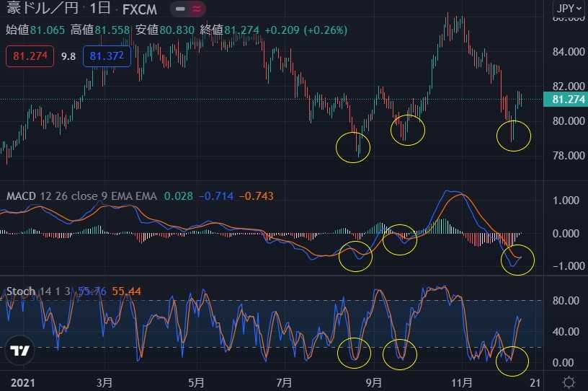588x391 pixels.
Task: Click the 7月 label on time axis
Action: 284,383
